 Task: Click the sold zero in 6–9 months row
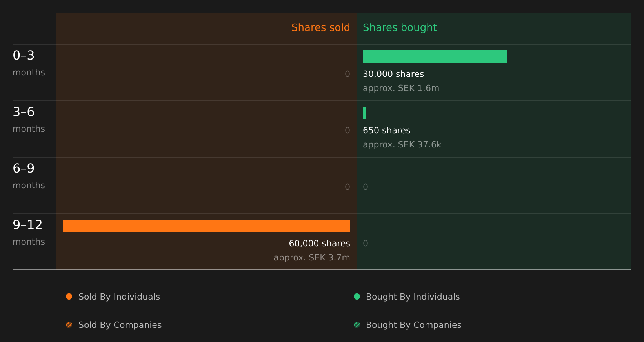[x=347, y=187]
